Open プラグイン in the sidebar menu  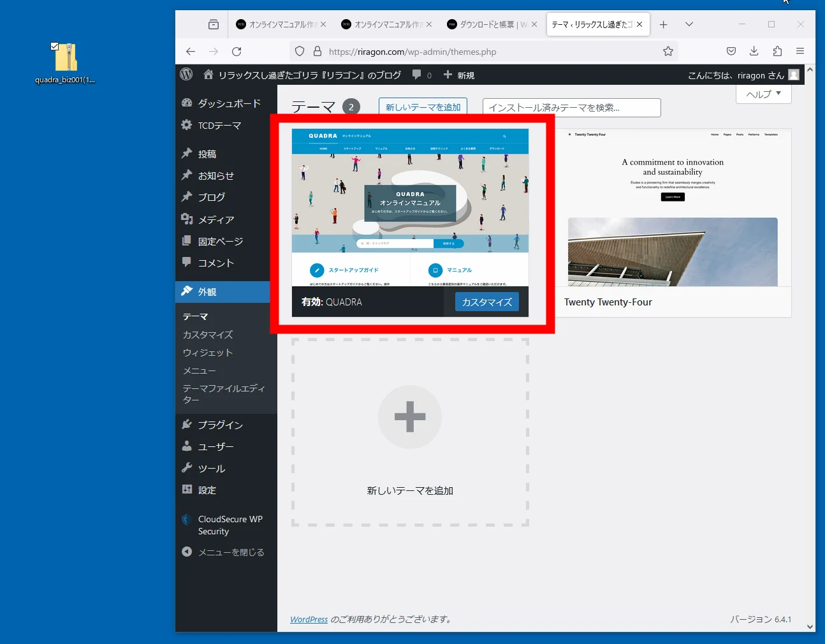click(220, 425)
